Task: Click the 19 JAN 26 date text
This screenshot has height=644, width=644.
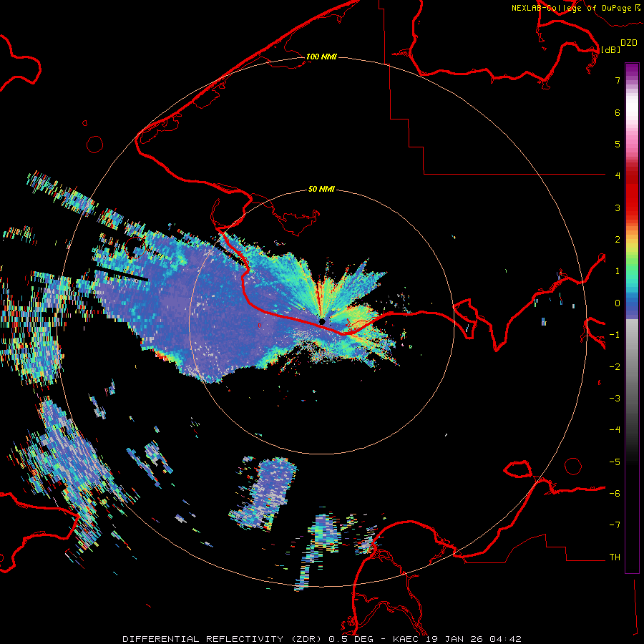Action: 454,639
